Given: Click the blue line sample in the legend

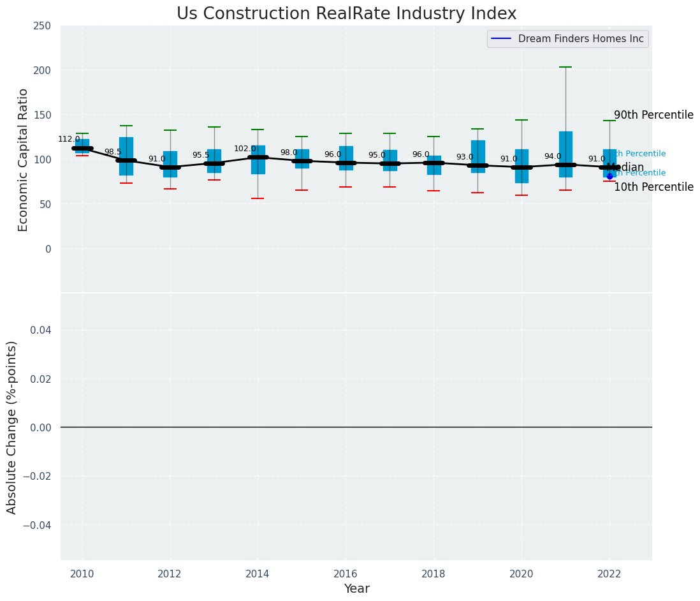Looking at the screenshot, I should coord(502,39).
